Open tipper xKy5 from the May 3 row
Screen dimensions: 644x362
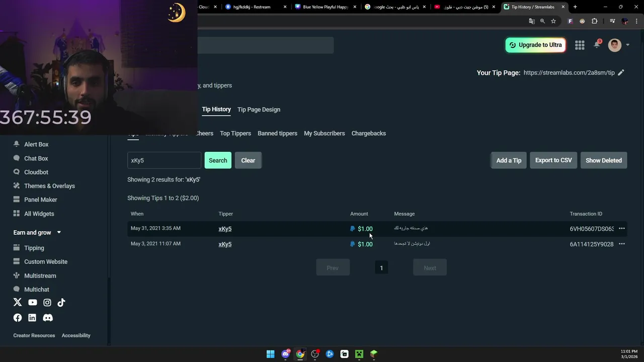click(225, 244)
